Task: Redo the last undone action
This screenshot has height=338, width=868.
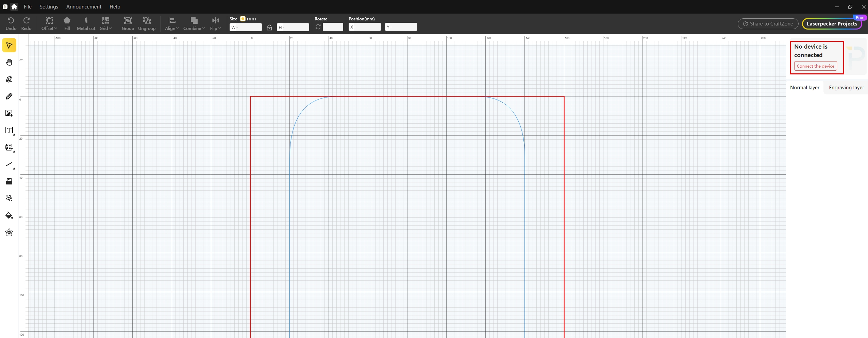Action: click(26, 24)
